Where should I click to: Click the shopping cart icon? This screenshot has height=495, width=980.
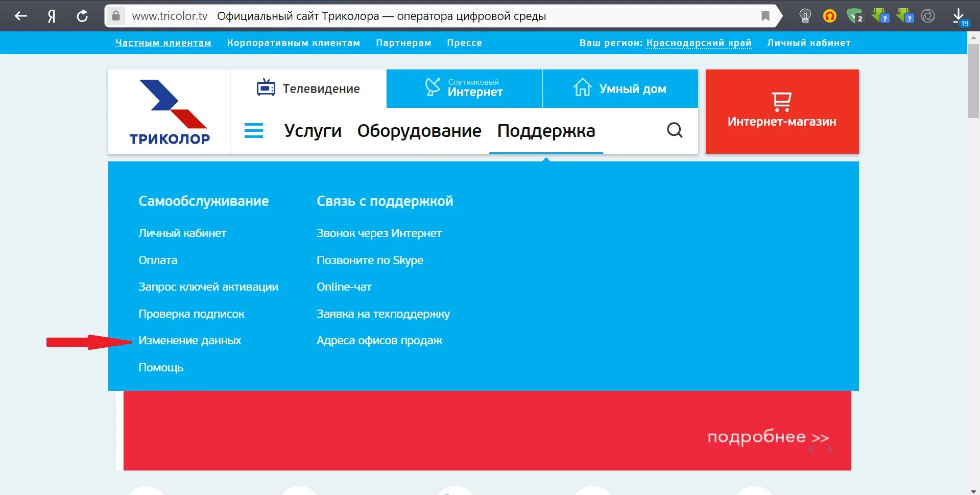pos(781,102)
